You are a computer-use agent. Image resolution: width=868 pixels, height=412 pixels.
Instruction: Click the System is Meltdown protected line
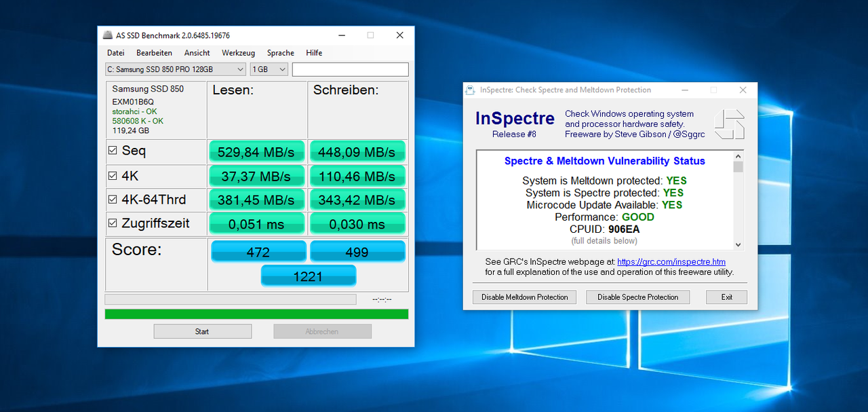604,181
